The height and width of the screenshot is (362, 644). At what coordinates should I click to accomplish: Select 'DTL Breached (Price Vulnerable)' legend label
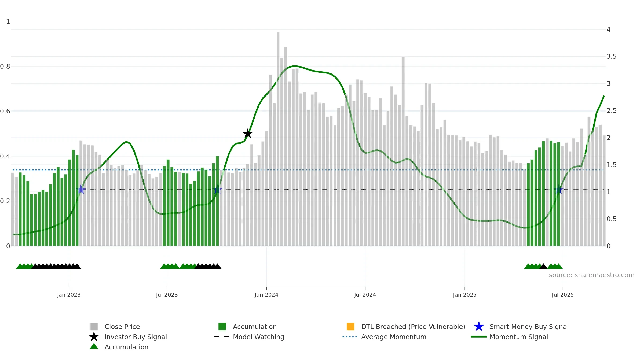click(x=413, y=327)
